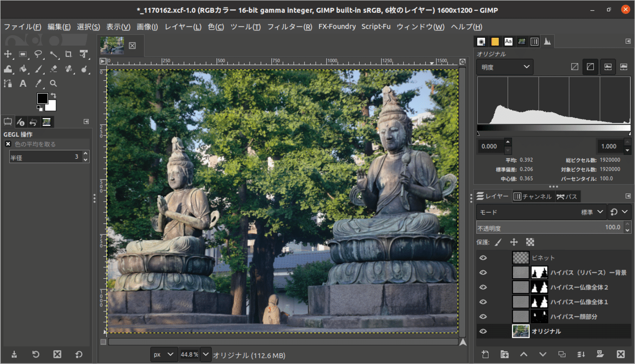Open the 明度 histogram channel dropdown
635x364 pixels.
(505, 67)
